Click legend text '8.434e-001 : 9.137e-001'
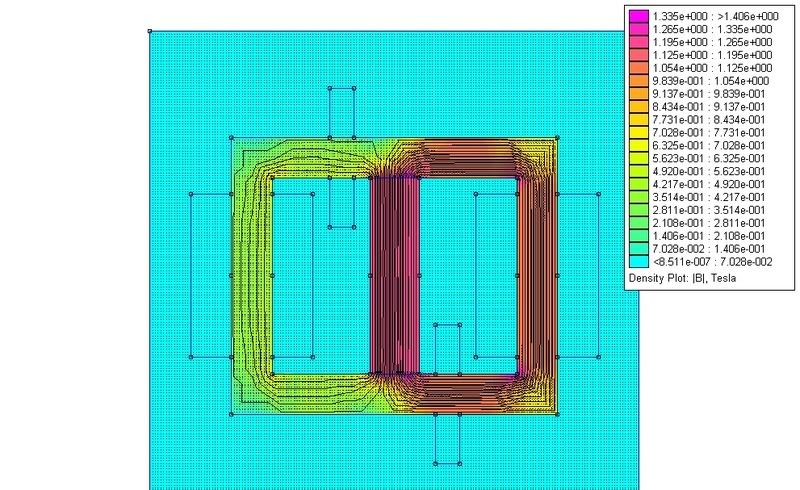This screenshot has width=800, height=490. [709, 107]
